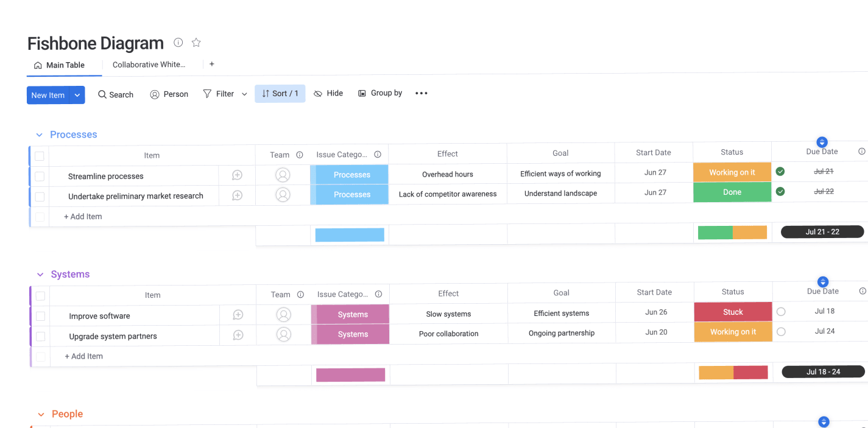Toggle the Jul 24 due date completion circle
868x428 pixels.
pyautogui.click(x=781, y=332)
